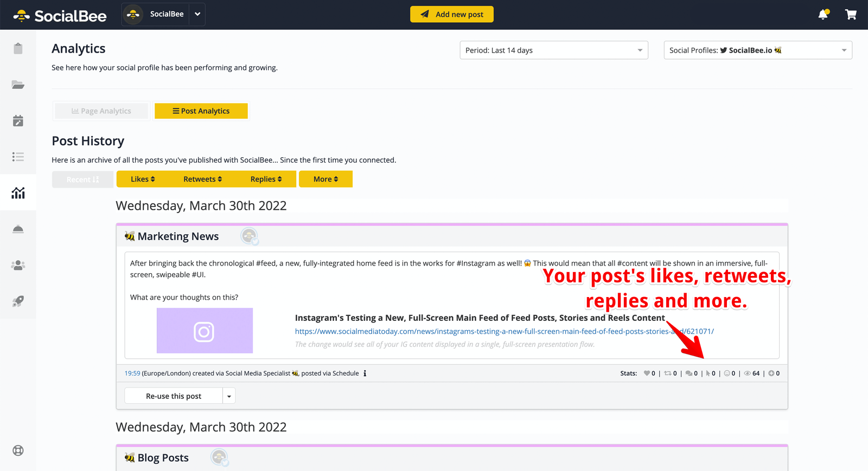
Task: Sort posts by Retweets
Action: pos(202,179)
